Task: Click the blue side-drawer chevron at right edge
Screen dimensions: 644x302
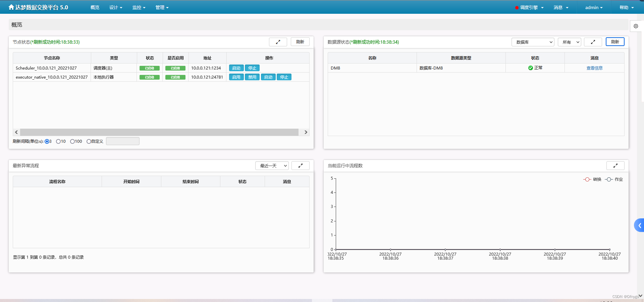Action: click(639, 225)
